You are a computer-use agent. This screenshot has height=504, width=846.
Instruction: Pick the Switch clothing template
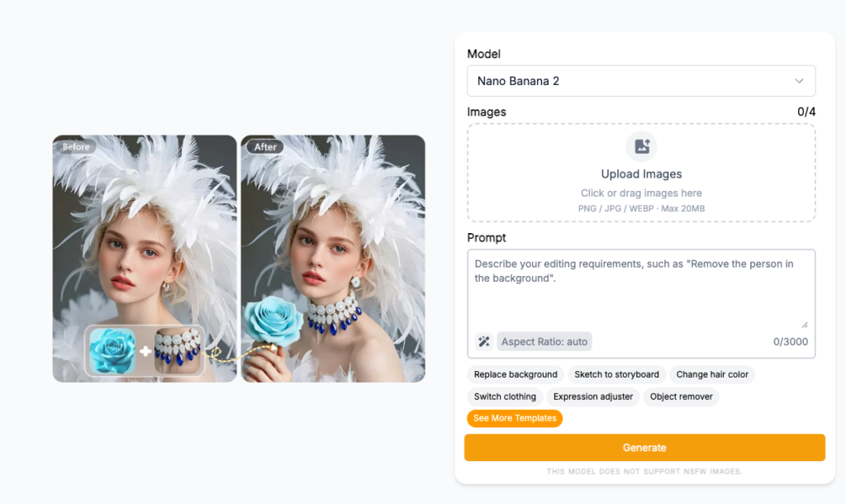coord(505,397)
